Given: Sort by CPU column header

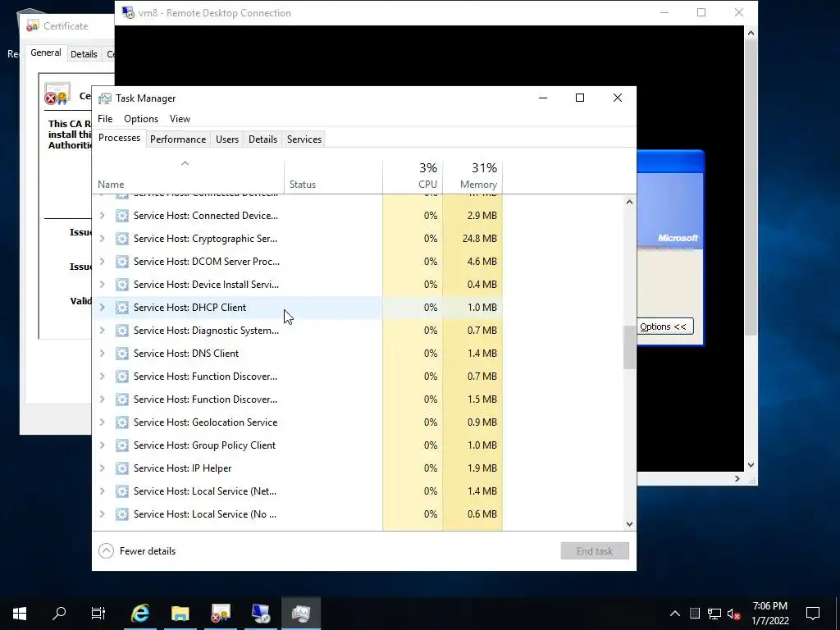Looking at the screenshot, I should point(413,177).
